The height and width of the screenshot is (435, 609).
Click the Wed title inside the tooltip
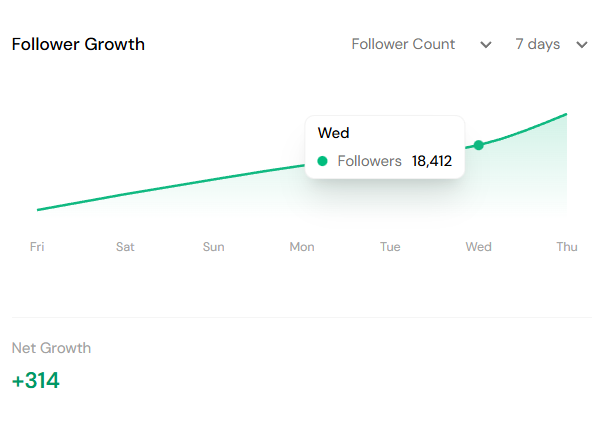pyautogui.click(x=333, y=133)
